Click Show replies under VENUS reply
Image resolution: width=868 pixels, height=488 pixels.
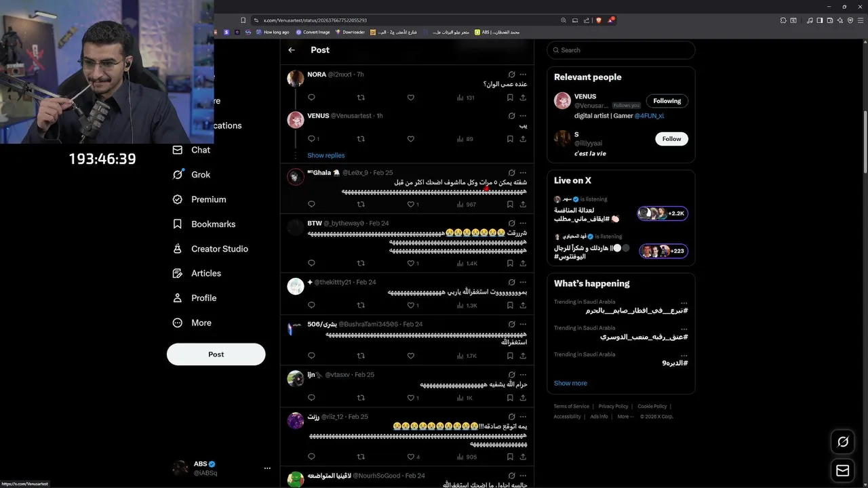tap(325, 155)
